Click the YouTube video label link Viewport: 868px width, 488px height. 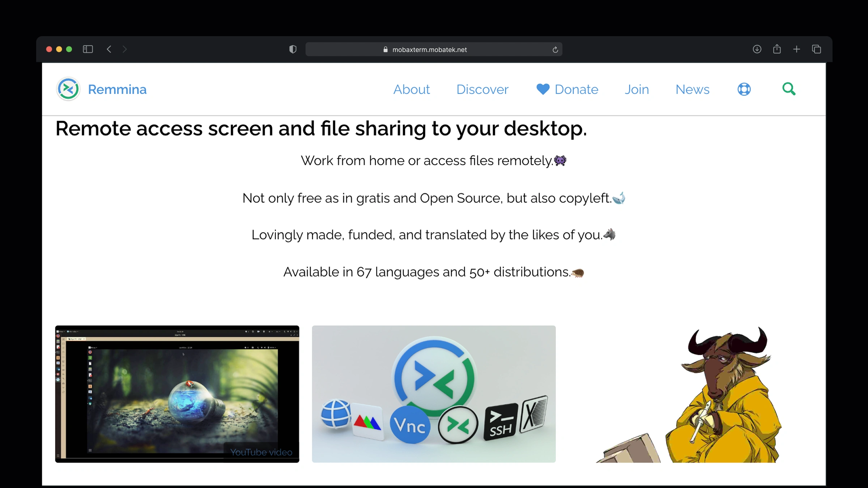pyautogui.click(x=261, y=452)
